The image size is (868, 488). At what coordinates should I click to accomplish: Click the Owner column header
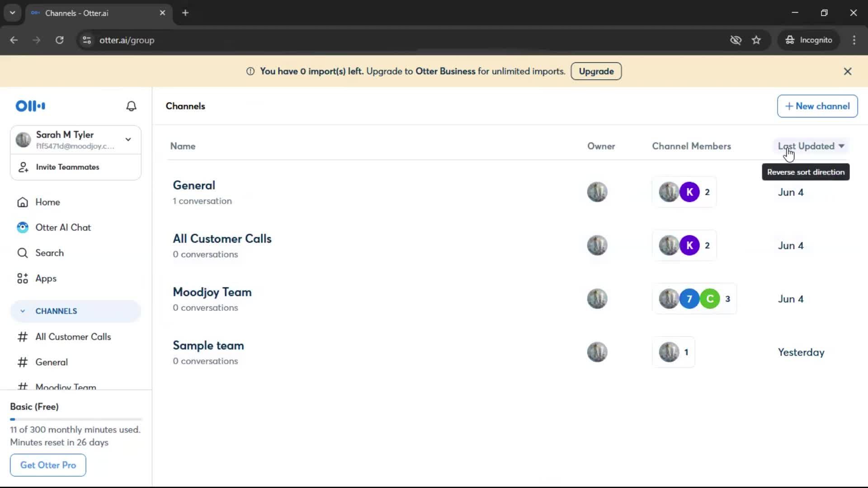[x=601, y=146]
